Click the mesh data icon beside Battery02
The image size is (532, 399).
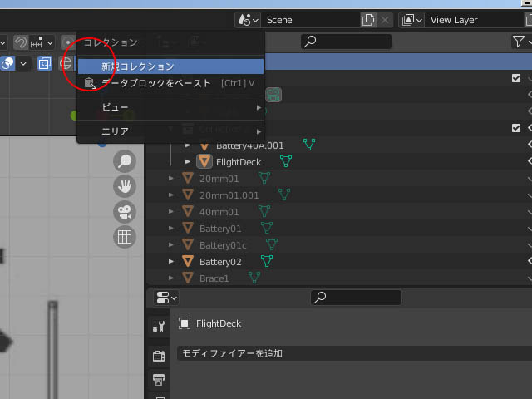coord(267,261)
